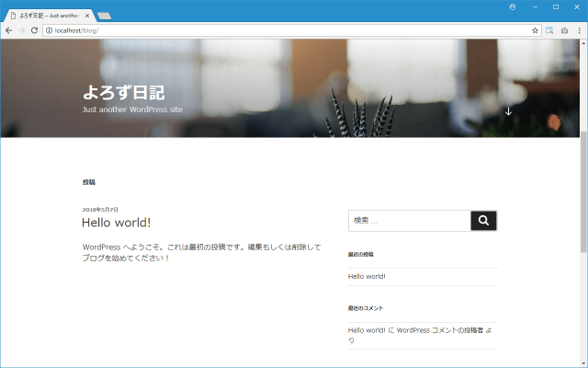
Task: Open the よろず日記 site title link
Action: point(123,92)
